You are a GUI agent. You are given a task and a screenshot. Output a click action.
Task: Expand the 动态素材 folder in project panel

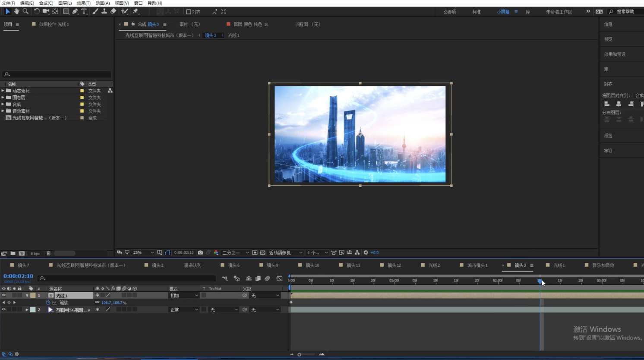coord(3,91)
